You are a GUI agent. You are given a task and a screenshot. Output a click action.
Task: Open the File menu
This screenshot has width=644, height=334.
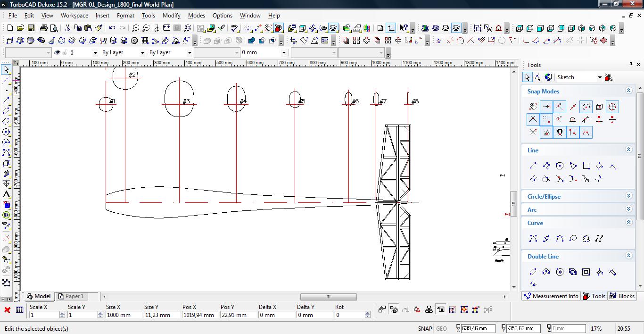pyautogui.click(x=13, y=16)
